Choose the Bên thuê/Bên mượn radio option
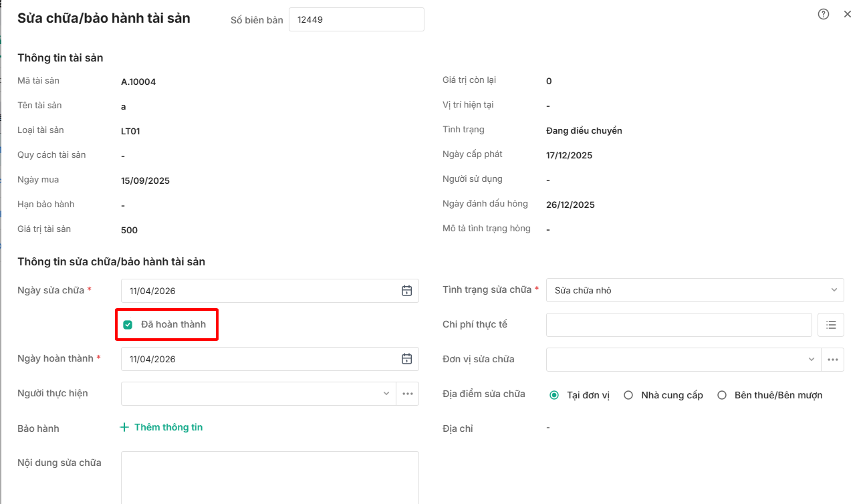Screen dimensions: 867x504 click(x=722, y=395)
